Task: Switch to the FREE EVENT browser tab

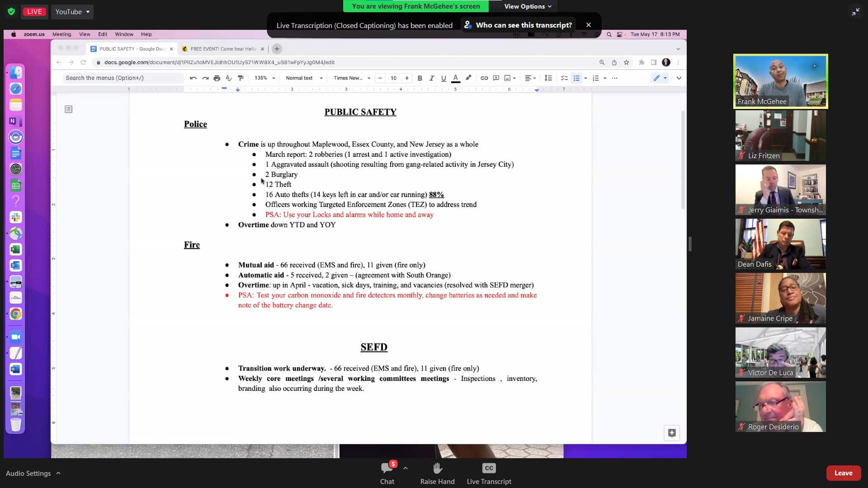Action: (223, 49)
